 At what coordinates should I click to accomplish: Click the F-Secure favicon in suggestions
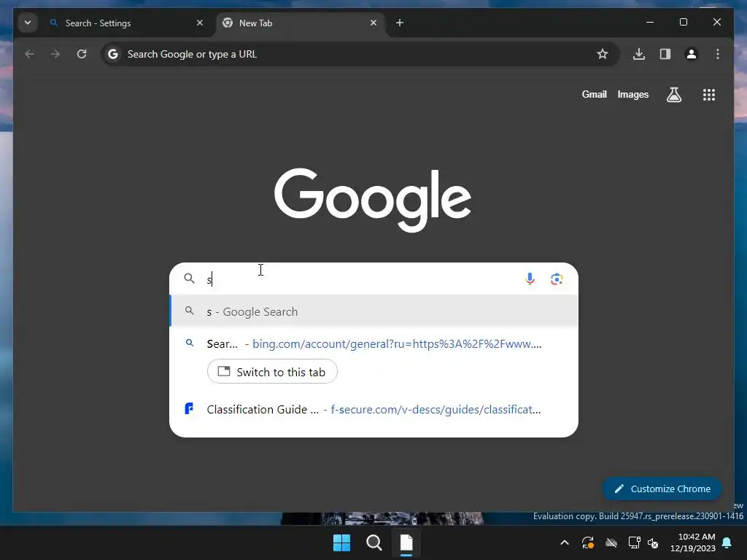point(189,408)
